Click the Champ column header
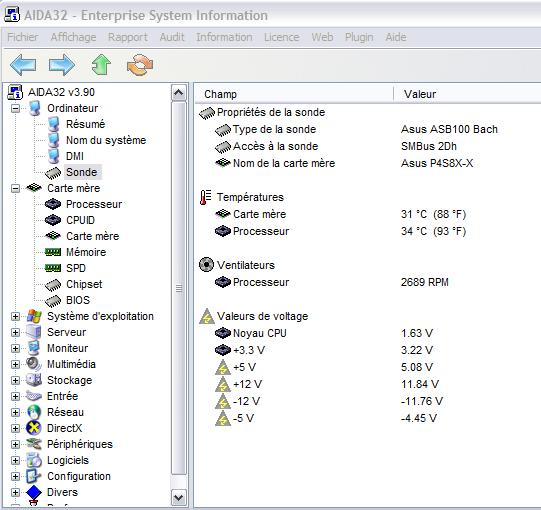This screenshot has width=541, height=510. [294, 94]
